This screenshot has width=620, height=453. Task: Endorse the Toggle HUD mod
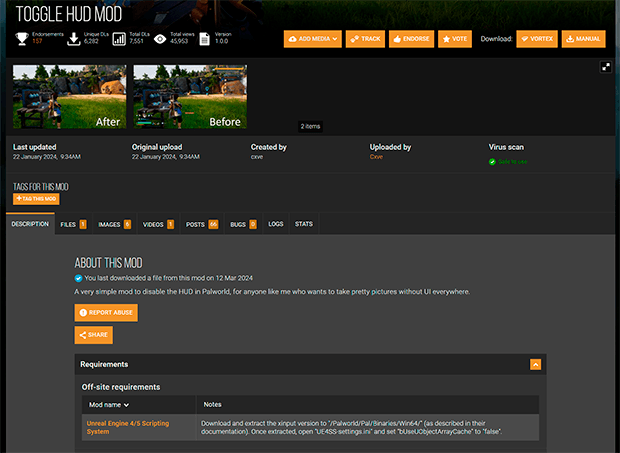tap(412, 39)
